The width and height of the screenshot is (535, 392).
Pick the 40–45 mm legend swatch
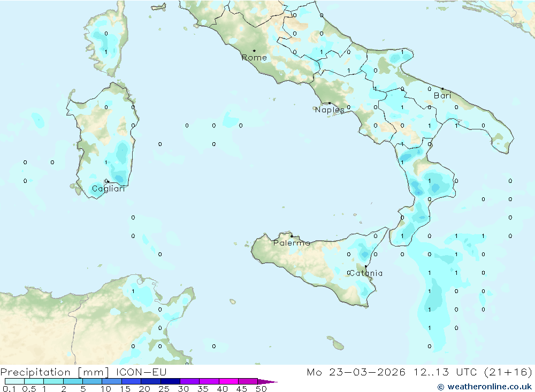pyautogui.click(x=228, y=381)
